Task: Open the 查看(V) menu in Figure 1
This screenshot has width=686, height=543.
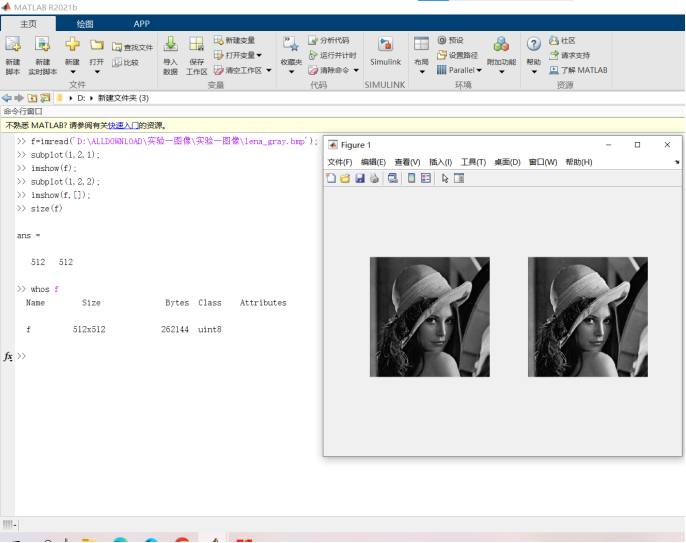Action: 407,162
